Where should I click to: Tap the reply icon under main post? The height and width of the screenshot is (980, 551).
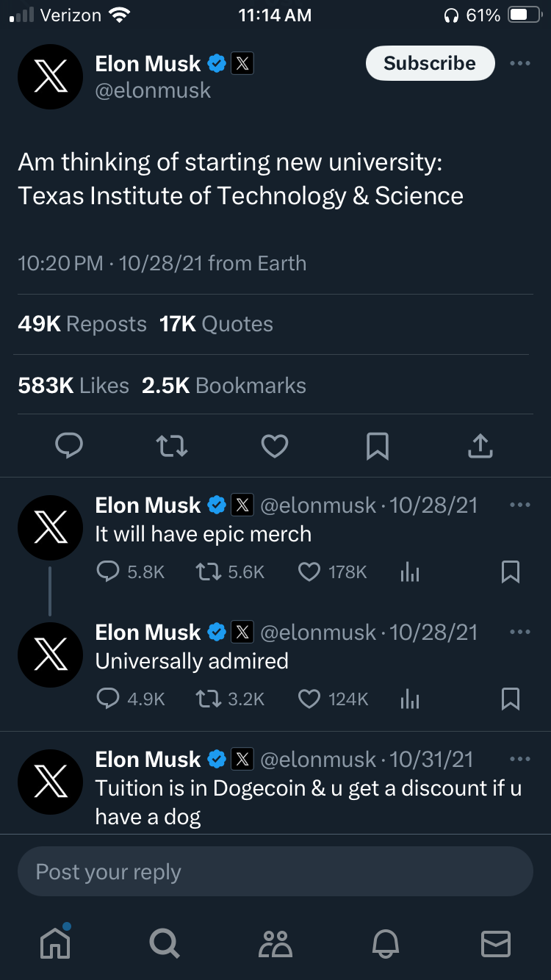pyautogui.click(x=69, y=445)
